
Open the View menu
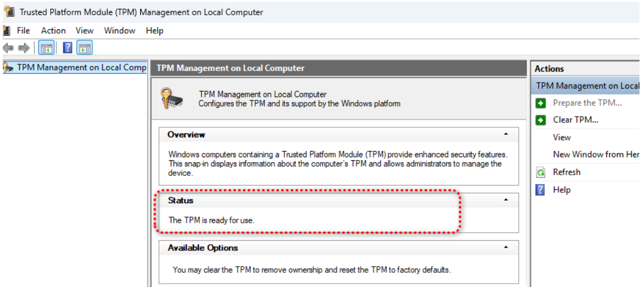[85, 30]
